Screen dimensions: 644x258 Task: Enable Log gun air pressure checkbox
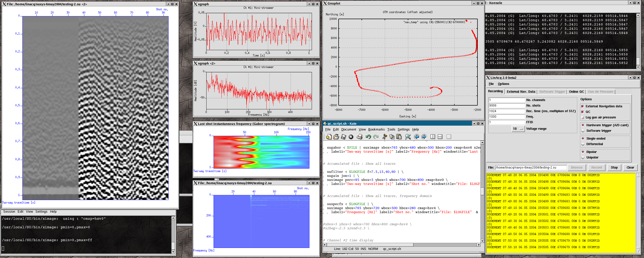582,117
